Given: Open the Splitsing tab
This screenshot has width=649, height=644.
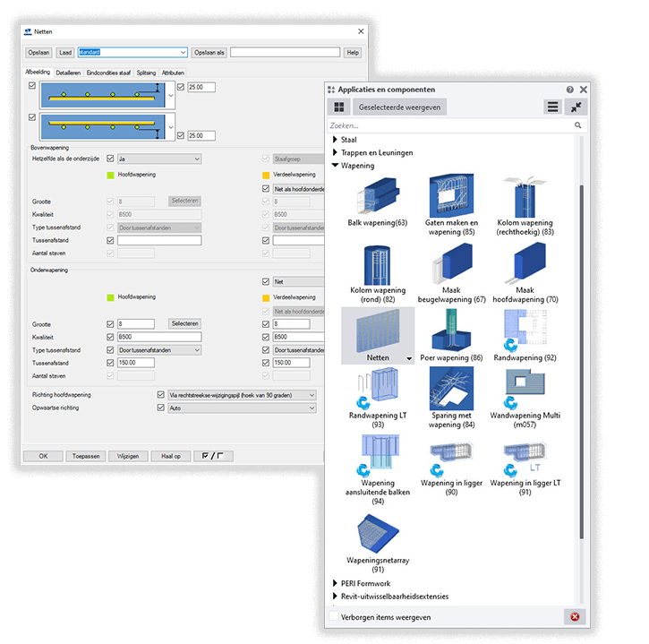Looking at the screenshot, I should click(x=146, y=73).
